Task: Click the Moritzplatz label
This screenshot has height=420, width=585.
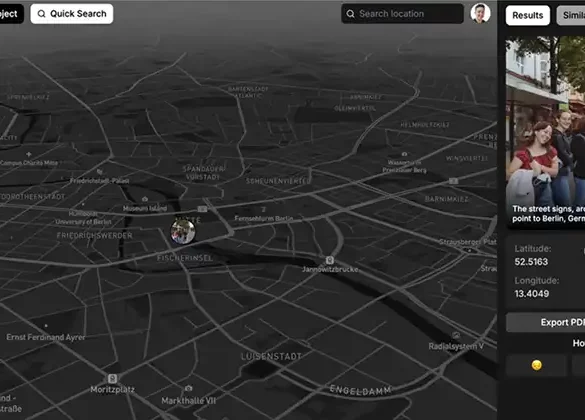Action: point(112,390)
